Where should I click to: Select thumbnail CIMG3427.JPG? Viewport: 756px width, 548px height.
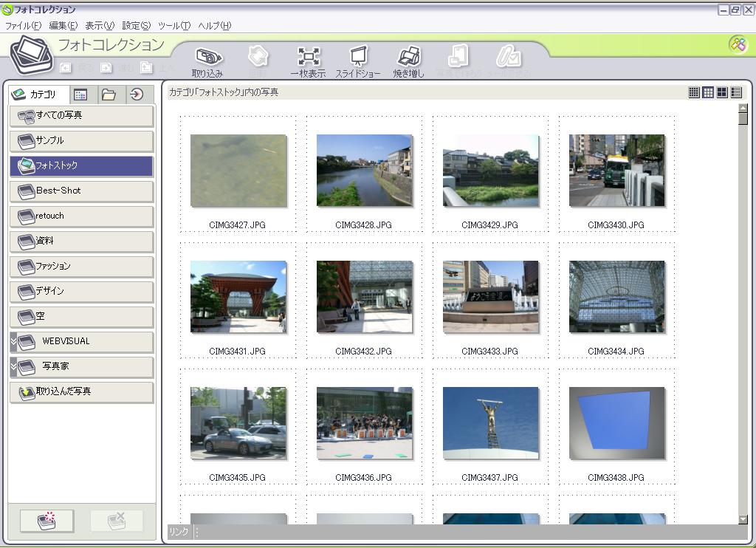click(x=238, y=171)
